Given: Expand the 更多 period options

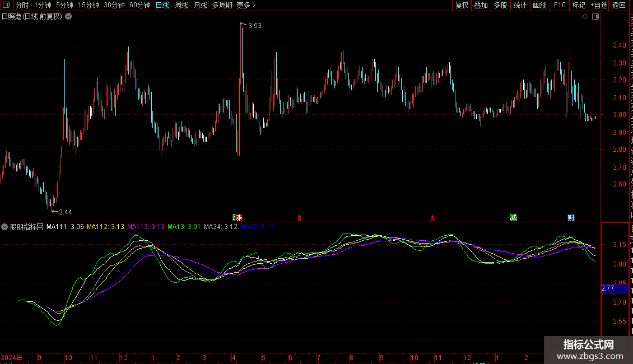Looking at the screenshot, I should (x=246, y=5).
